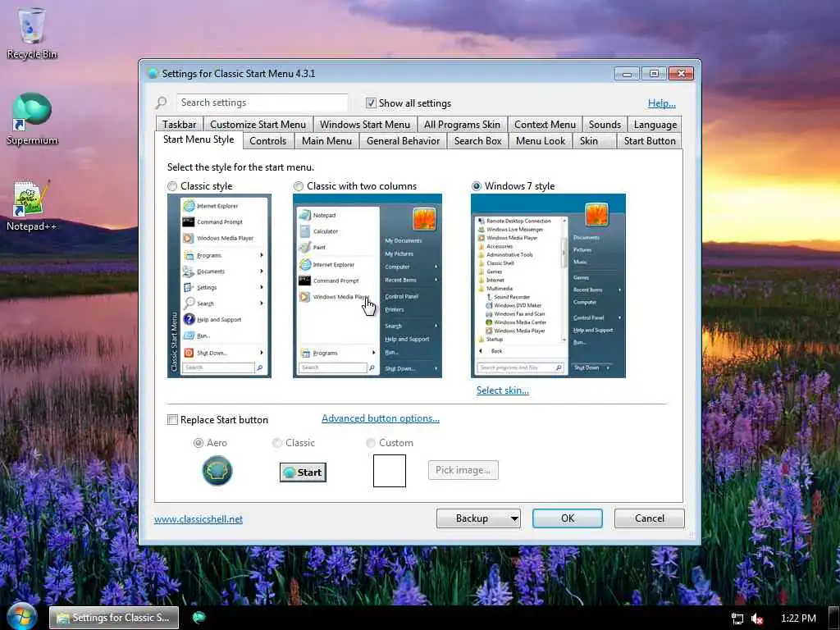Screen dimensions: 840x630
Task: Click the Windows Start orb
Action: [x=21, y=617]
